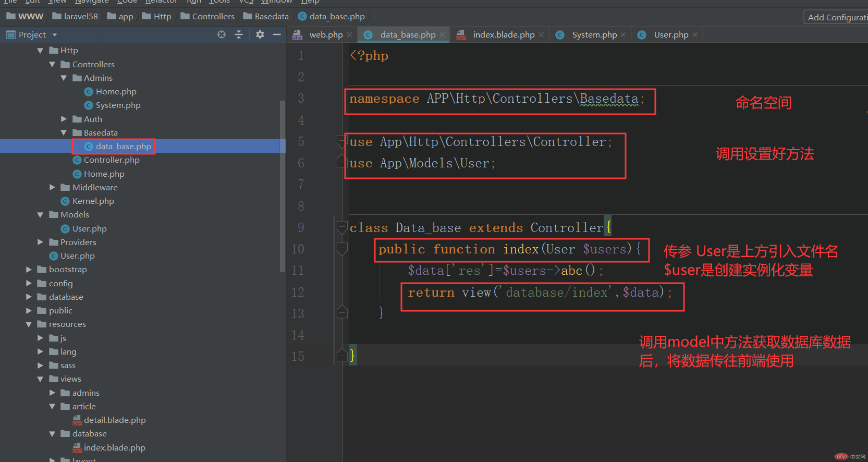This screenshot has height=462, width=868.
Task: Expand the Providers folder
Action: (41, 242)
